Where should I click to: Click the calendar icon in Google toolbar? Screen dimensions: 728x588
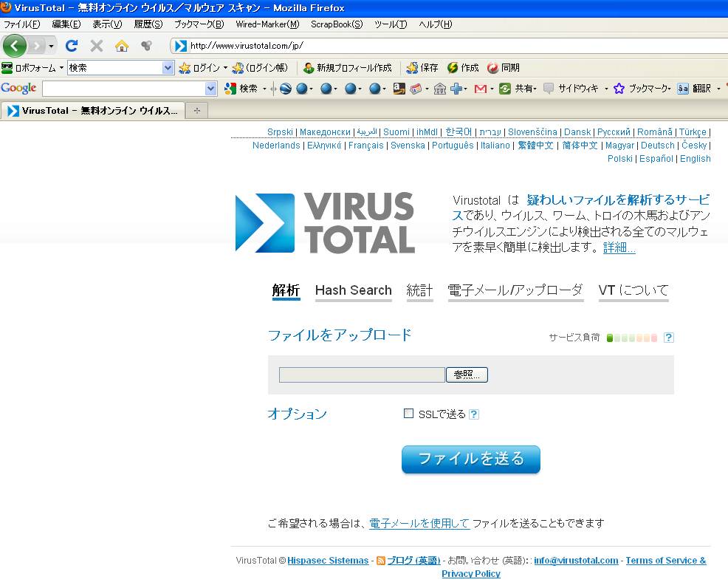click(416, 88)
